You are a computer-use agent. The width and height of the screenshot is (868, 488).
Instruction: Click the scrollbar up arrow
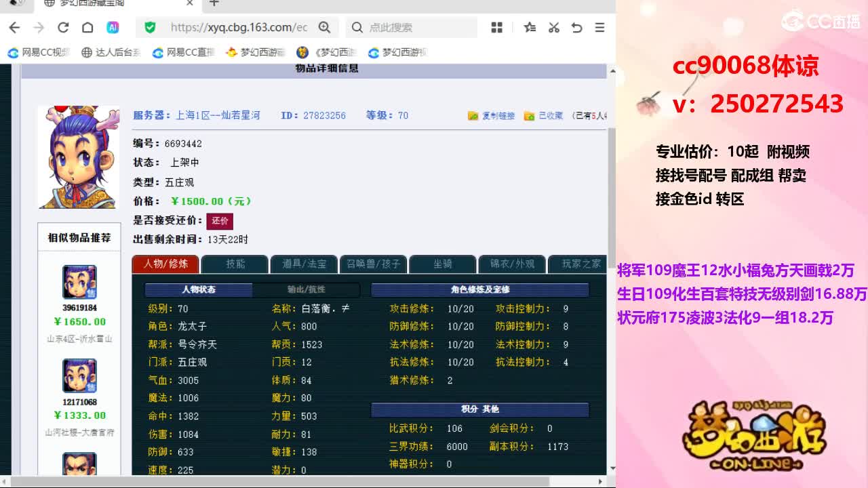pos(612,70)
